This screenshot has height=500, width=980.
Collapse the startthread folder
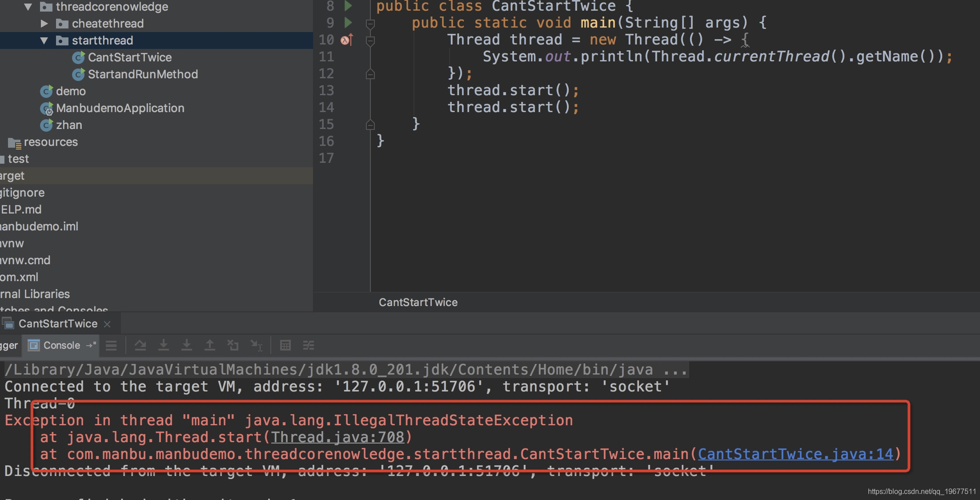(x=44, y=40)
